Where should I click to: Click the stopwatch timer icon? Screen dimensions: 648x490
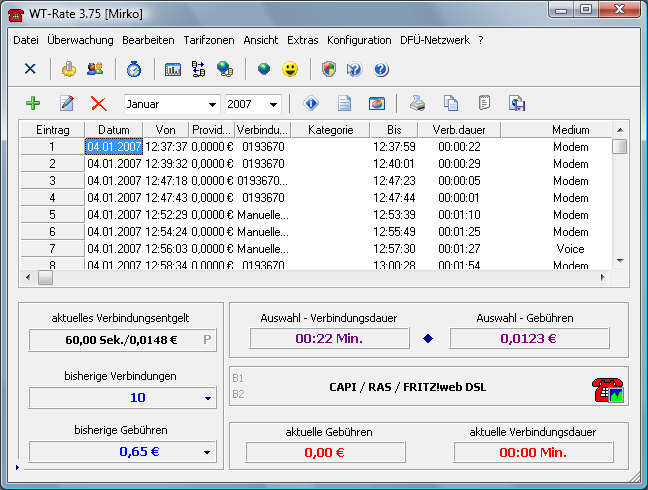tap(134, 69)
